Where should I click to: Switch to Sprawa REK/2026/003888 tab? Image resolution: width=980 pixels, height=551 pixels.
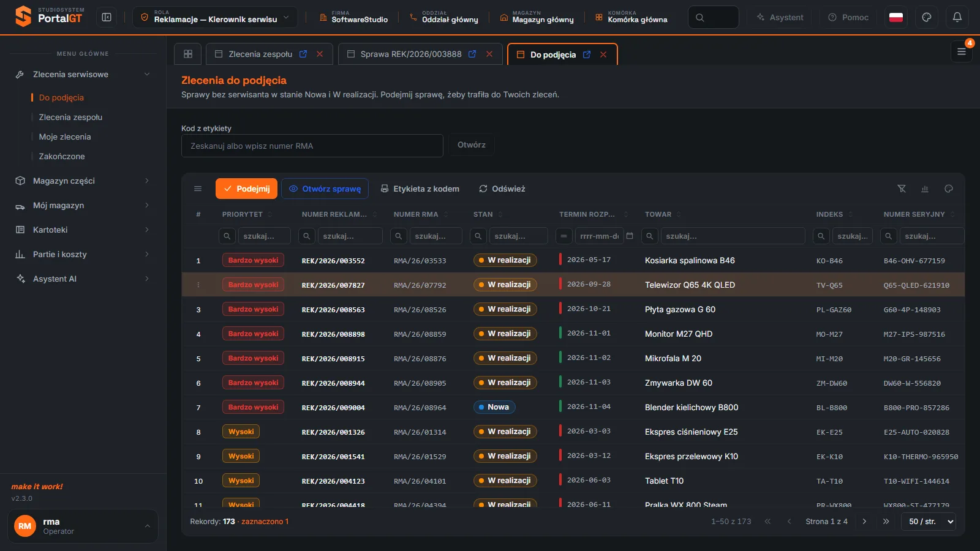(411, 54)
